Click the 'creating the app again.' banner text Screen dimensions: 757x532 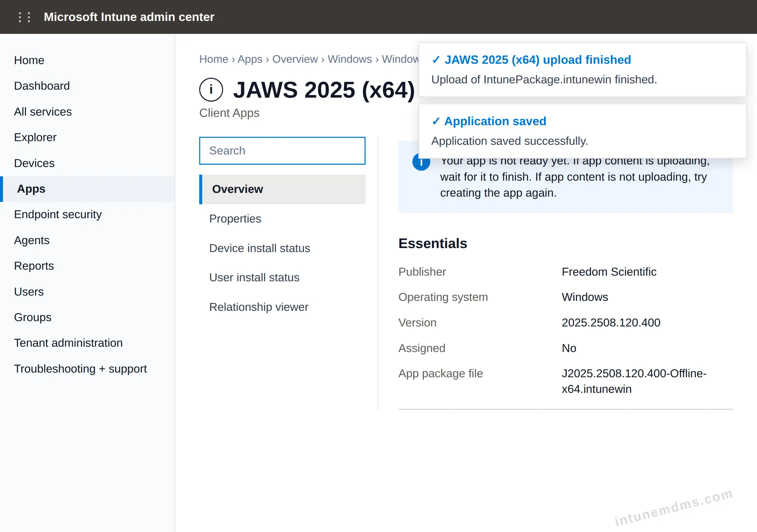coord(498,193)
